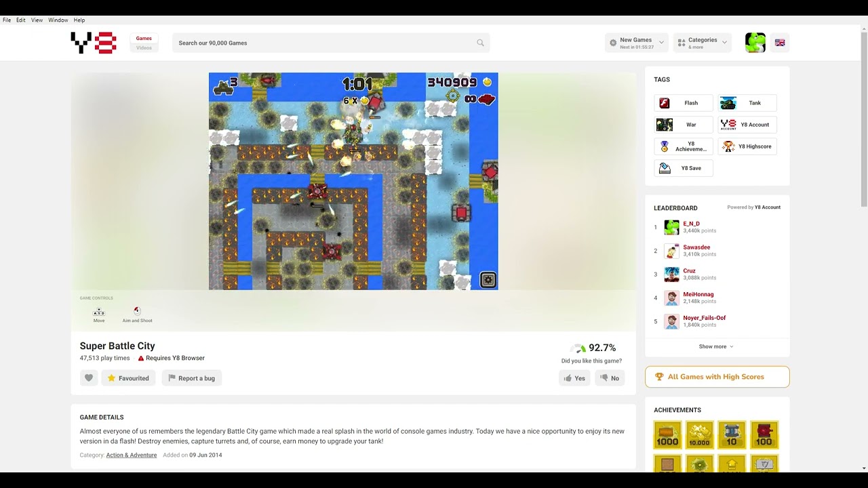This screenshot has height=488, width=868.
Task: Click the Y8 Achievements medal icon
Action: pyautogui.click(x=665, y=146)
